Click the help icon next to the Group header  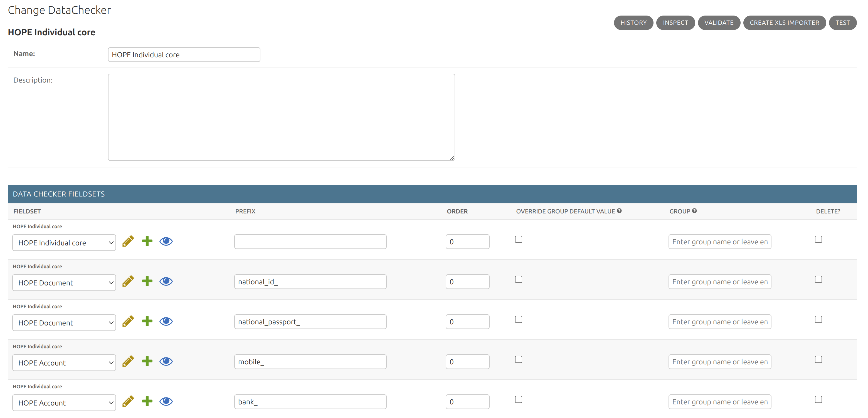pyautogui.click(x=694, y=211)
